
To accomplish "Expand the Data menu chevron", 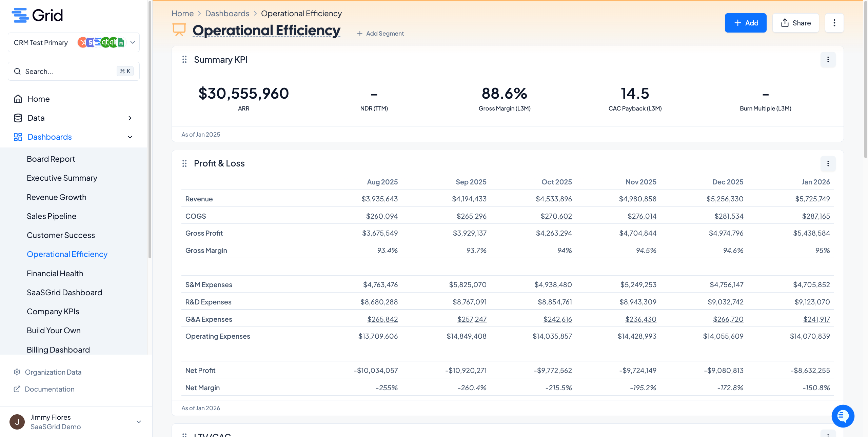I will pos(130,118).
